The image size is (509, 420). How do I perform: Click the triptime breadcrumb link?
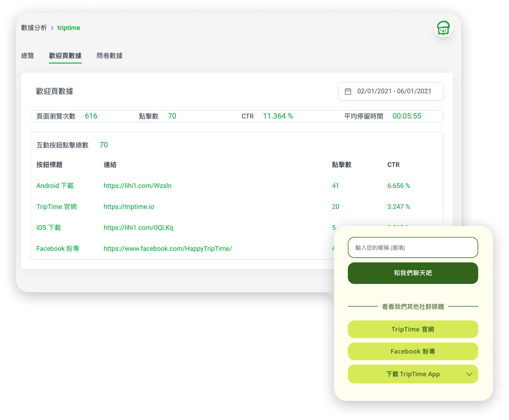(69, 28)
